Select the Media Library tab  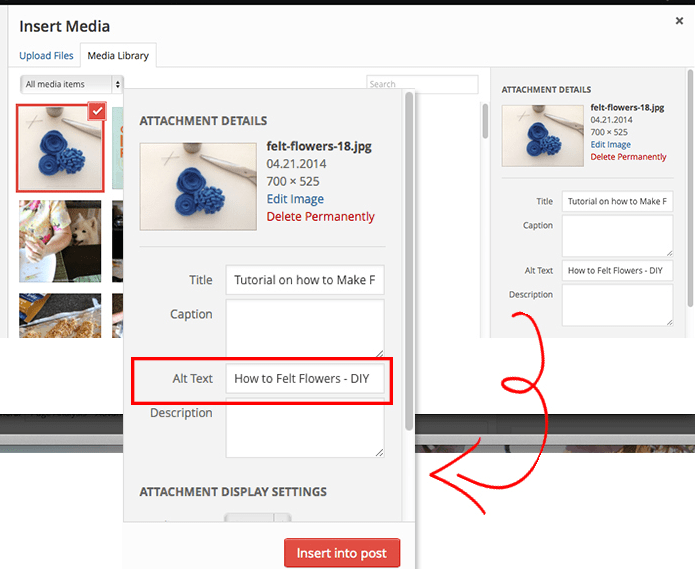tap(118, 56)
